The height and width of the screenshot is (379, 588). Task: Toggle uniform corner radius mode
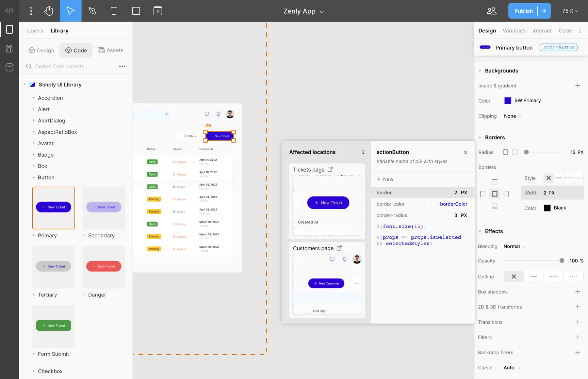click(505, 152)
